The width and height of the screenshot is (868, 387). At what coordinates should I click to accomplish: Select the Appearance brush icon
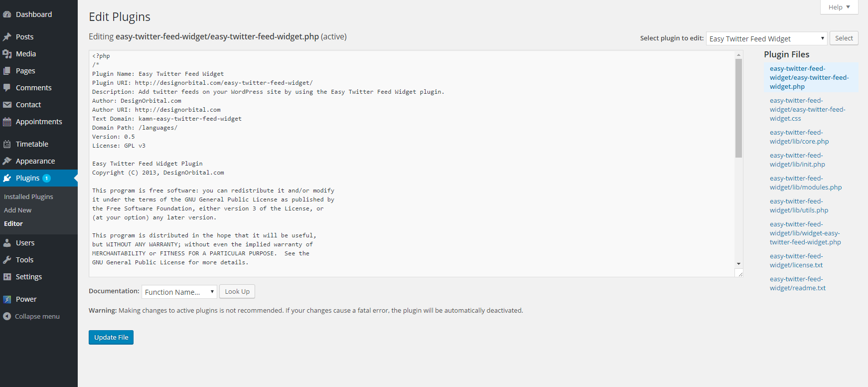(7, 161)
